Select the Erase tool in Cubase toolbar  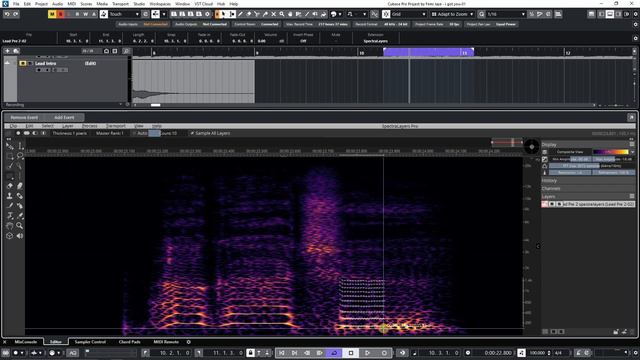(249, 14)
